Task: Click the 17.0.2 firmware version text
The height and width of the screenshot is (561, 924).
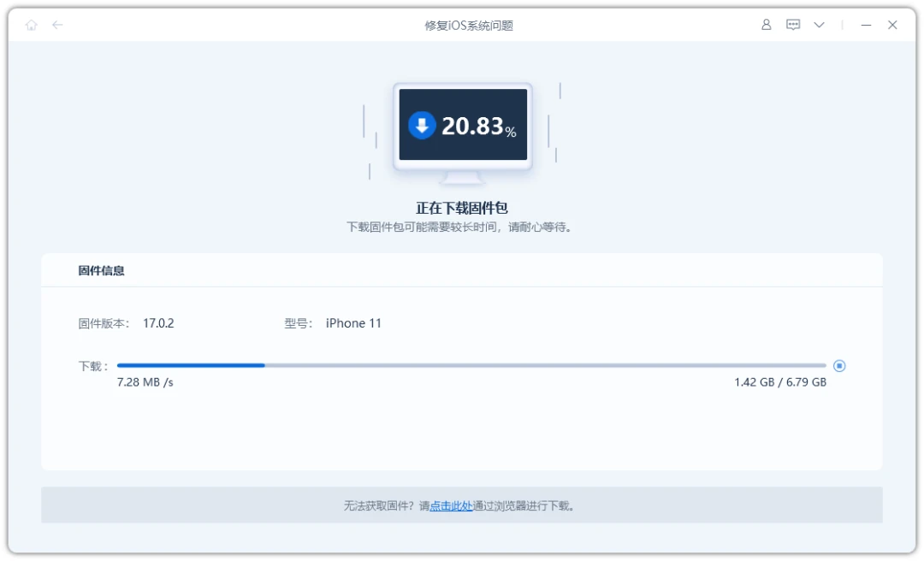Action: tap(158, 323)
